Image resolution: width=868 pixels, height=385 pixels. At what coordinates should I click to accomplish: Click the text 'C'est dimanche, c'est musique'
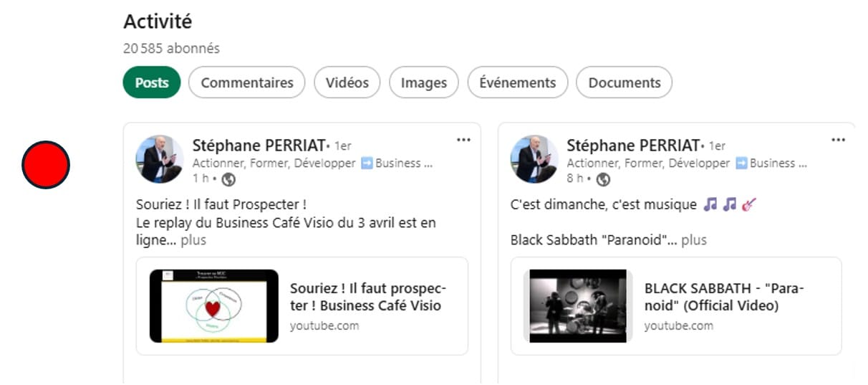coord(604,205)
